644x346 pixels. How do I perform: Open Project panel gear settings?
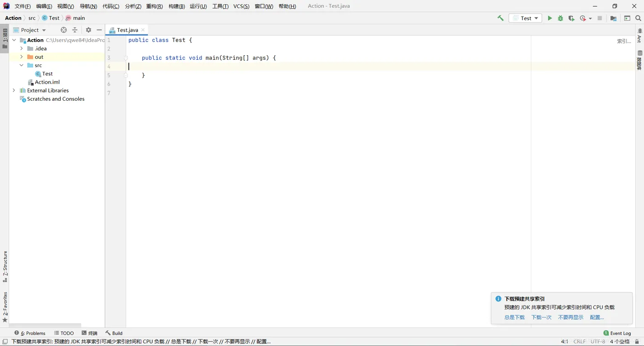point(88,30)
